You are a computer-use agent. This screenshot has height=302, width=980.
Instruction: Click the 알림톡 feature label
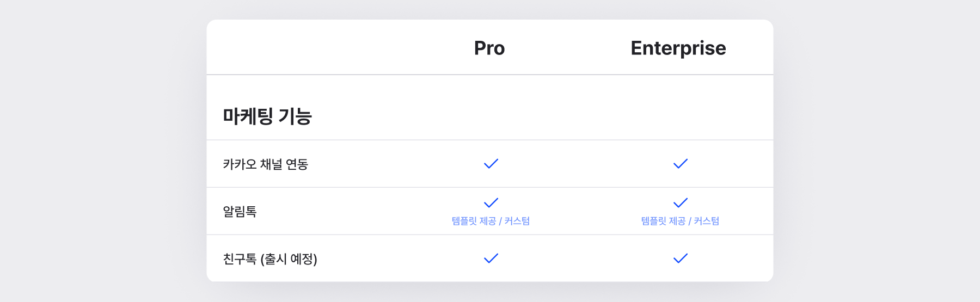click(x=240, y=212)
